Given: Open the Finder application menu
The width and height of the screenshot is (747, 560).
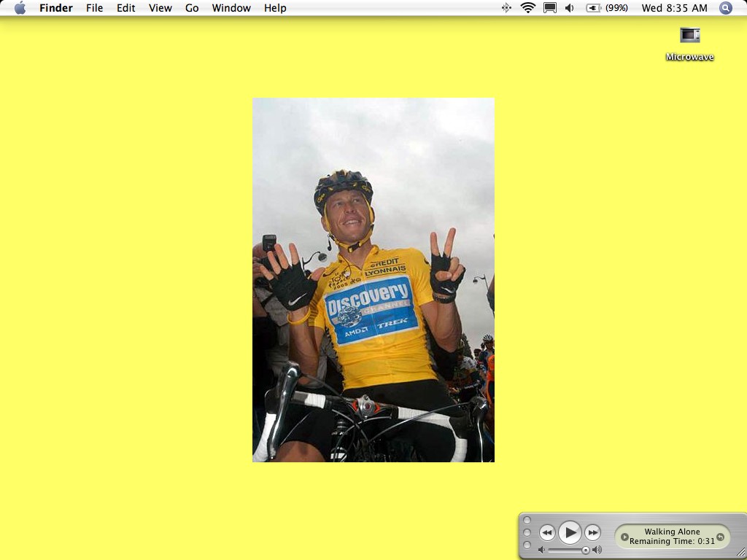Looking at the screenshot, I should tap(55, 7).
